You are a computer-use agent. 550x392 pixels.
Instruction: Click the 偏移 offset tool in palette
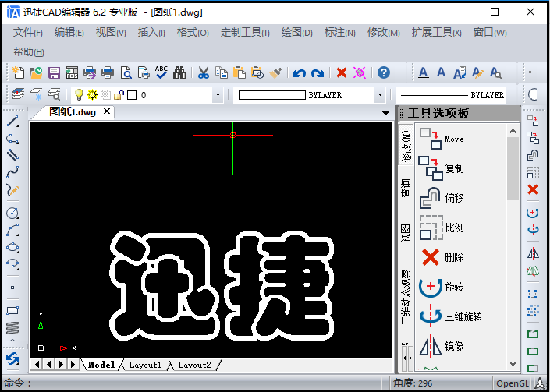[442, 198]
